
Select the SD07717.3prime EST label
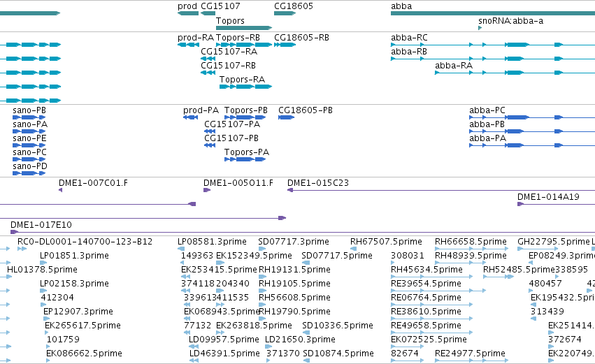[x=294, y=242]
